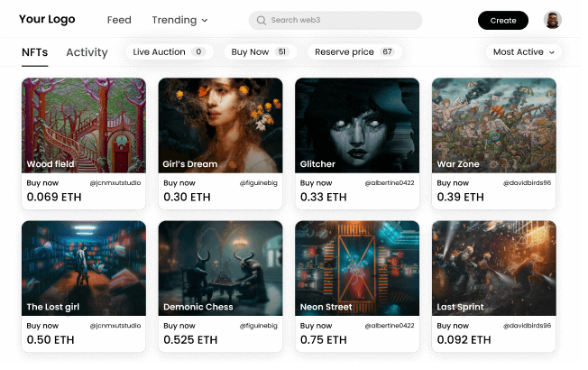Open the Demonic Chess NFT image

pos(220,268)
